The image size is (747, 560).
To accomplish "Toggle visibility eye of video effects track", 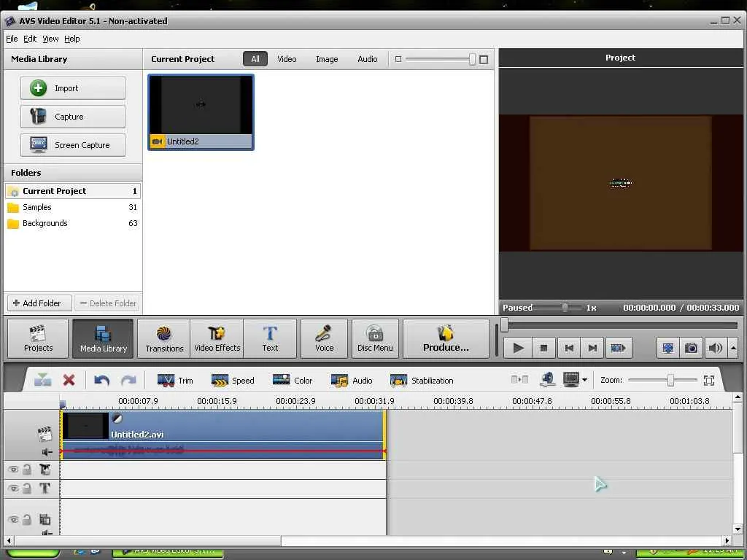I will pyautogui.click(x=13, y=470).
